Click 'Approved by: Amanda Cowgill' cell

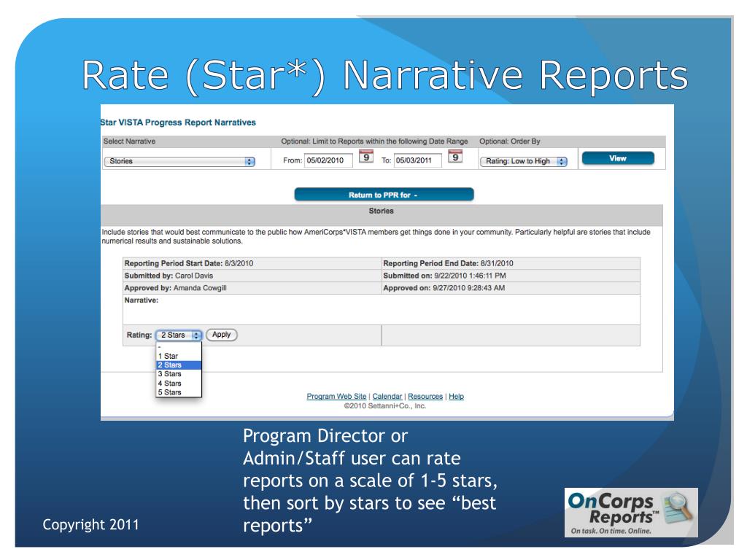point(252,288)
